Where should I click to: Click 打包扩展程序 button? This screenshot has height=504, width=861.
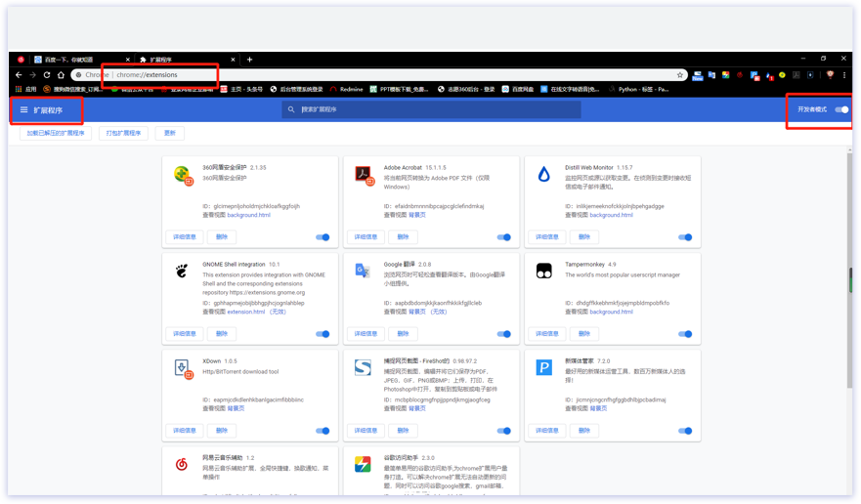click(123, 133)
